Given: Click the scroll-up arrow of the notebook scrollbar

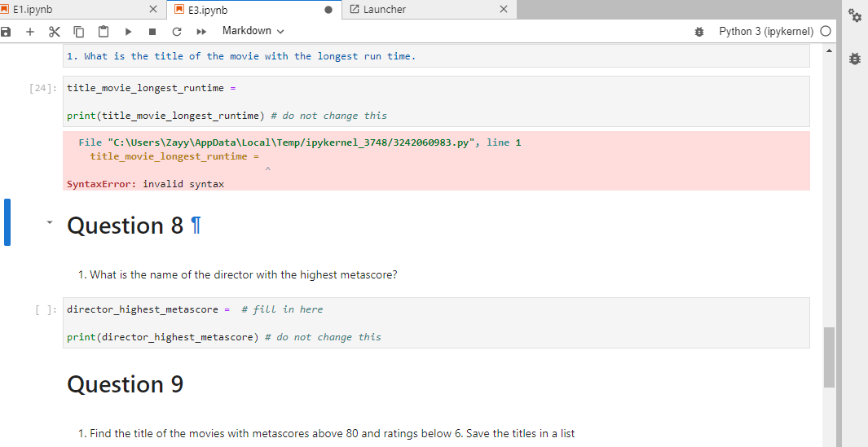Looking at the screenshot, I should 829,50.
